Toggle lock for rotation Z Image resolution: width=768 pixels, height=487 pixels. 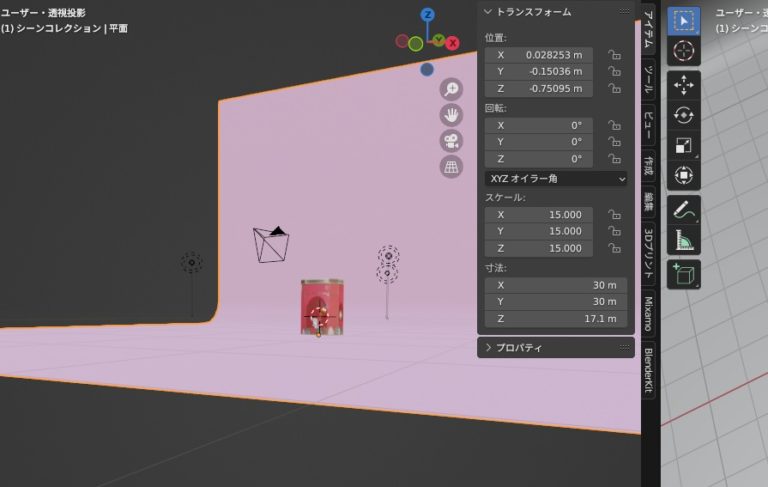pyautogui.click(x=614, y=159)
